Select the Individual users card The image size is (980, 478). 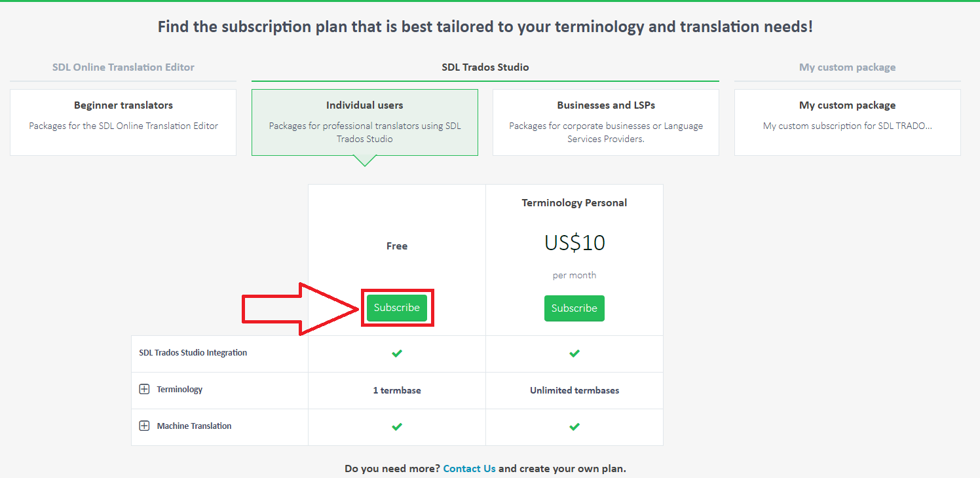[x=365, y=122]
